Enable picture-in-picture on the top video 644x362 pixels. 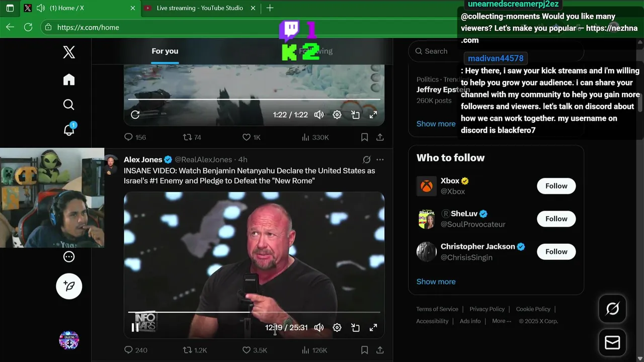(x=355, y=115)
